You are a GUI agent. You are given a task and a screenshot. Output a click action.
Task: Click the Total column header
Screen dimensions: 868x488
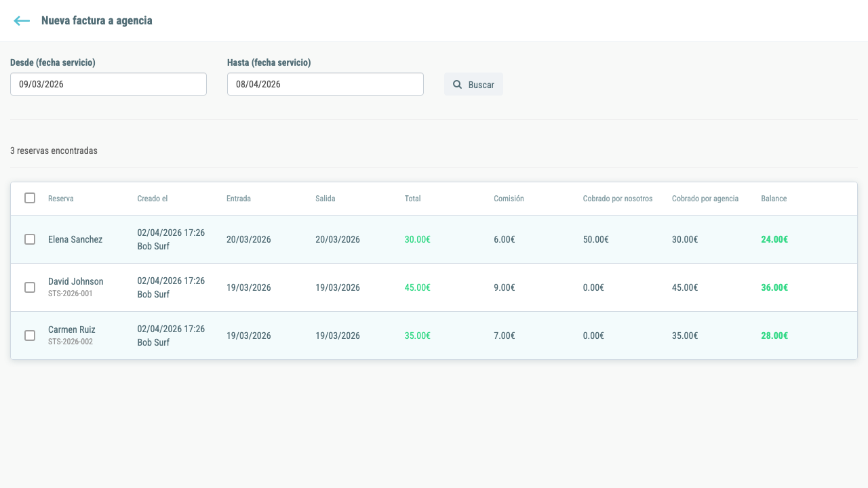click(x=413, y=199)
